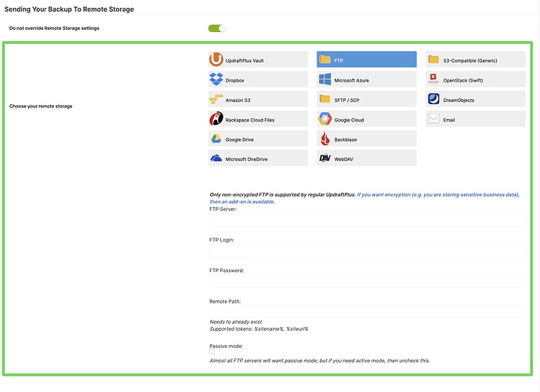
Task: Click the 'Only non-encrypted FTP' notice text
Action: [x=282, y=194]
